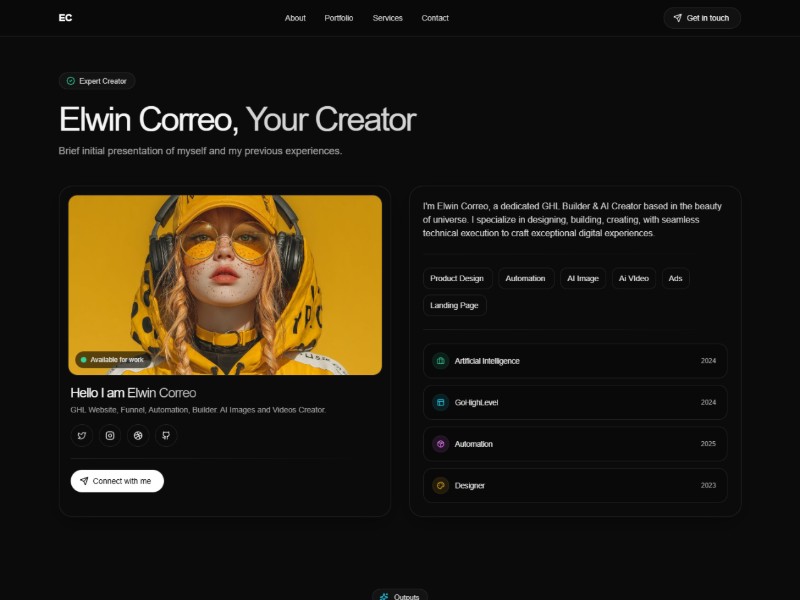Image resolution: width=800 pixels, height=600 pixels.
Task: Select the Landing Page tag
Action: click(454, 305)
